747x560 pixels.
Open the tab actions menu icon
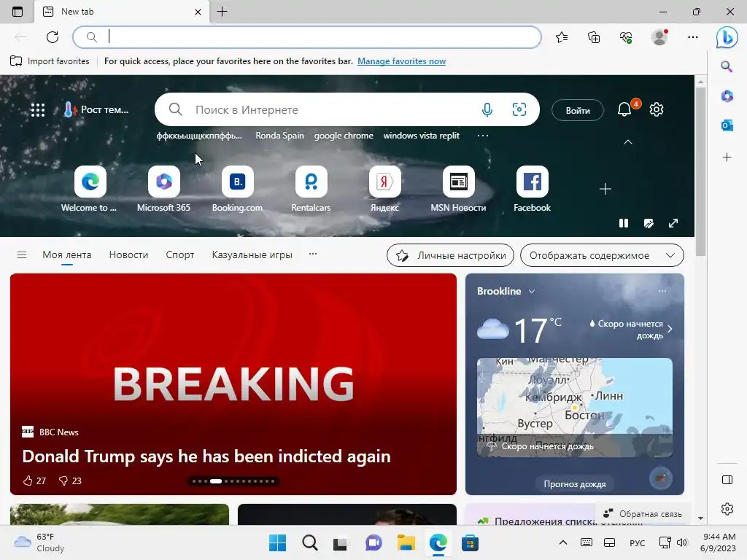point(18,12)
